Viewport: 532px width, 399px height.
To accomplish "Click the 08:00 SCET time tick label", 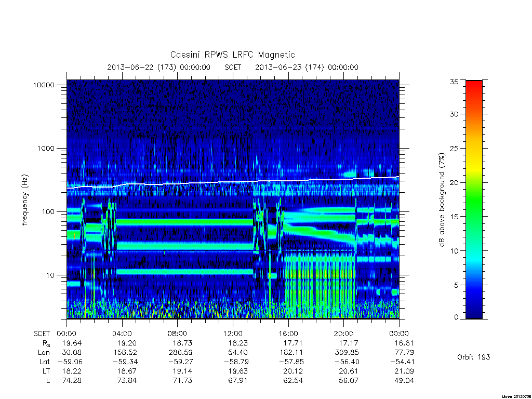I will 178,334.
